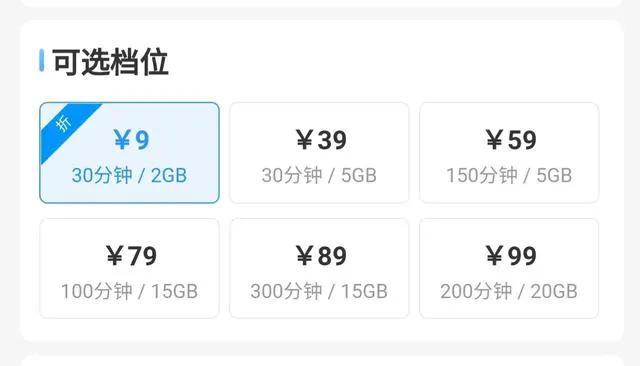Click the ¥ currency symbol before 39

(x=305, y=140)
